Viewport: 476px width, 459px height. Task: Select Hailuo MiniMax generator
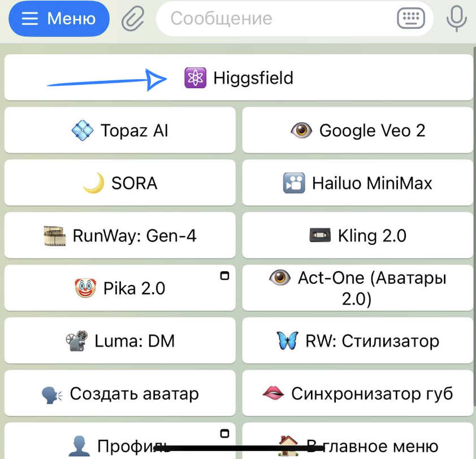357,183
